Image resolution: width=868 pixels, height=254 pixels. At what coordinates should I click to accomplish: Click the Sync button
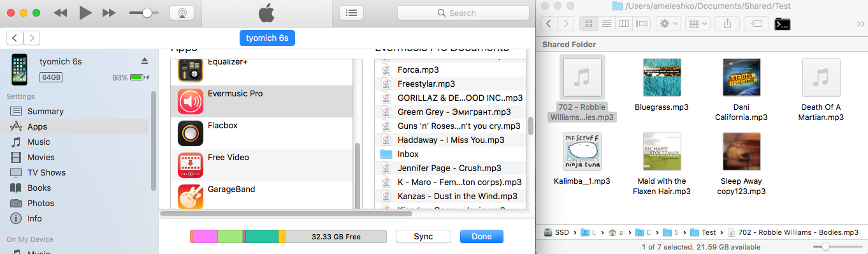tap(423, 236)
